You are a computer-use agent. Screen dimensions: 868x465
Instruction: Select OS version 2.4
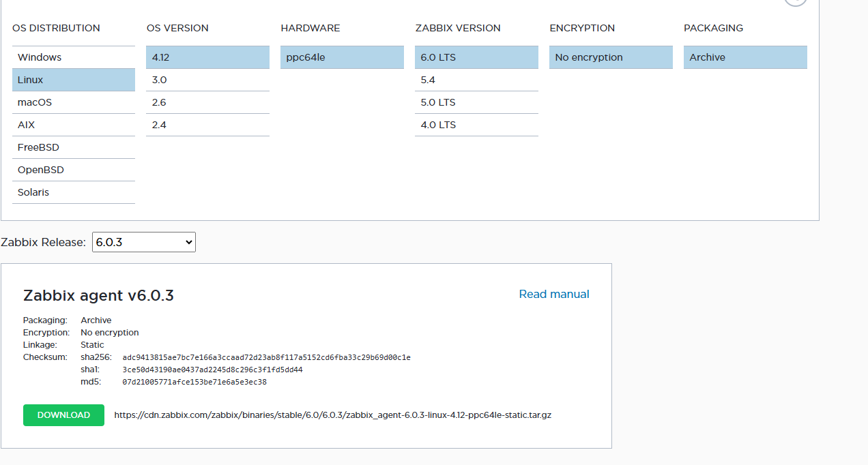click(208, 125)
